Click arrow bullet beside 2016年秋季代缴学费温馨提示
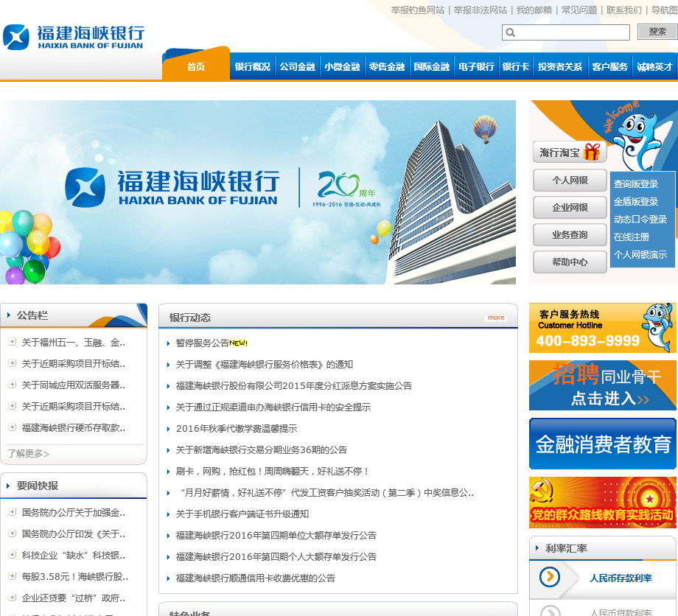The height and width of the screenshot is (616, 678). (168, 429)
